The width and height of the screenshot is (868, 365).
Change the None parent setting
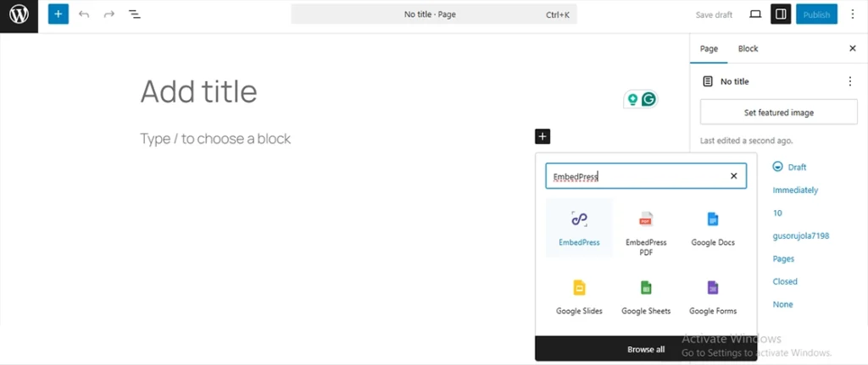point(782,304)
